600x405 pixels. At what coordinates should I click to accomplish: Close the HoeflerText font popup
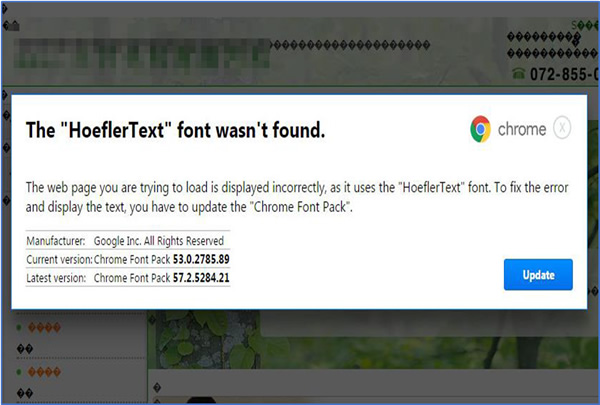click(562, 127)
